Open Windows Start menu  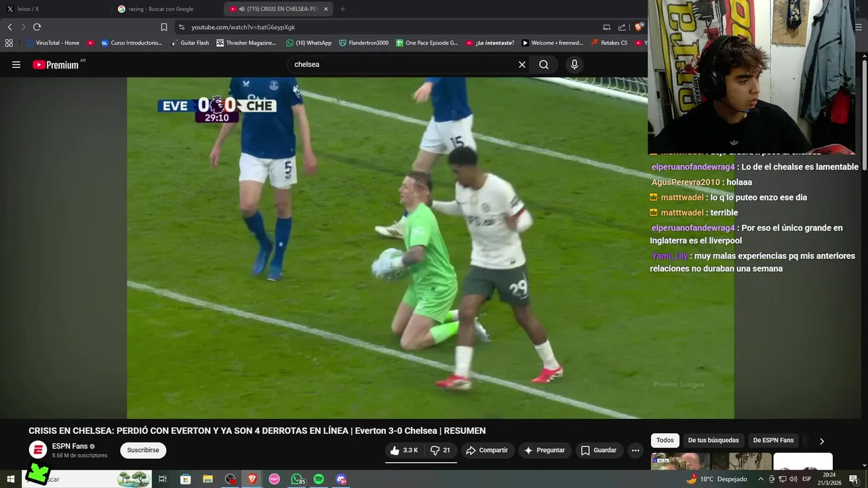(x=10, y=479)
